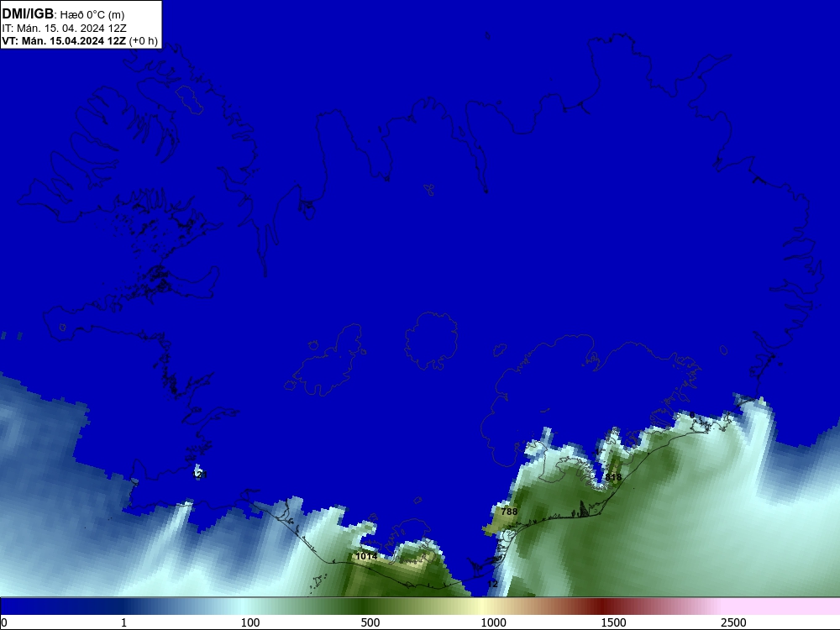Click the '788' value on the map
Image resolution: width=840 pixels, height=630 pixels.
point(509,512)
